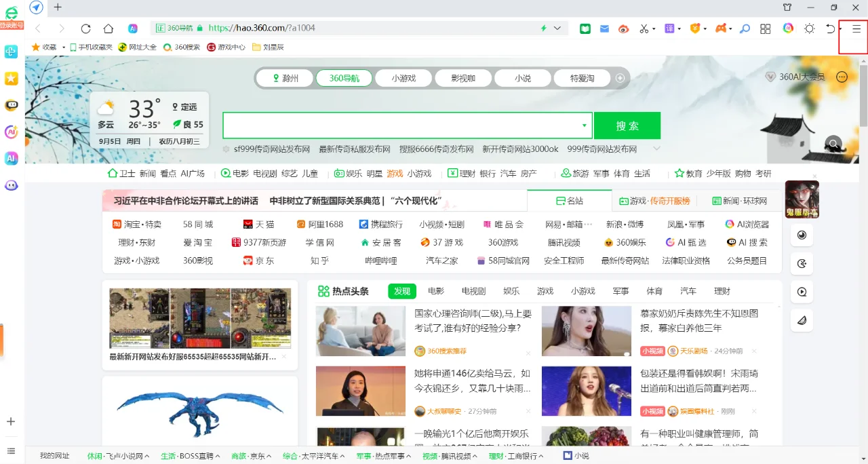Go to the home page icon
This screenshot has width=868, height=464.
coord(108,28)
